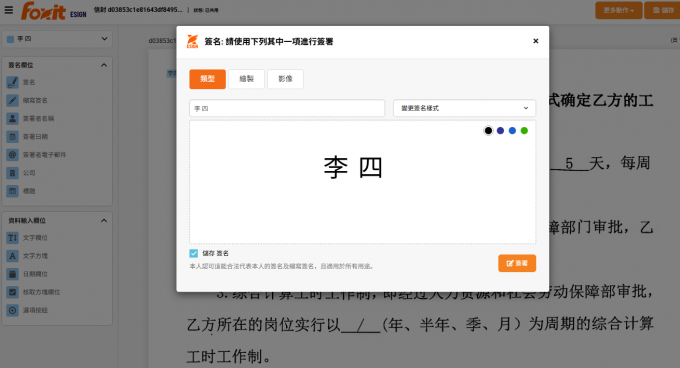Click the 日期欄位 label in sidebar

(x=35, y=274)
